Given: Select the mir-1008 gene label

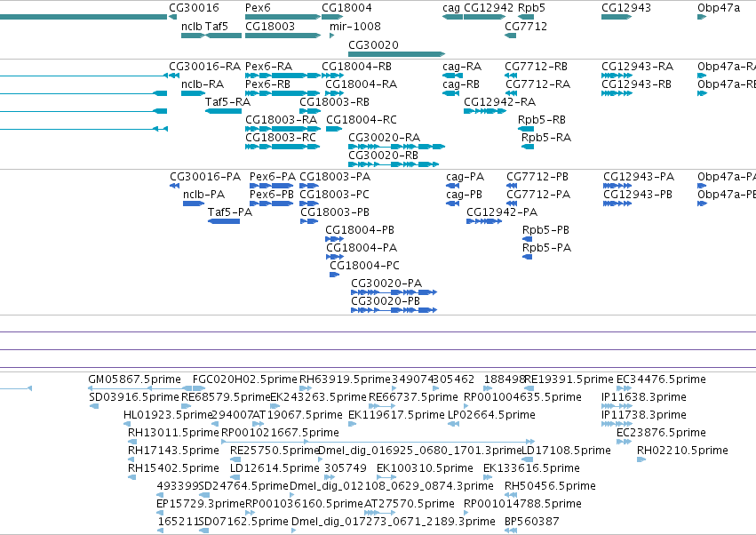Looking at the screenshot, I should [x=354, y=27].
